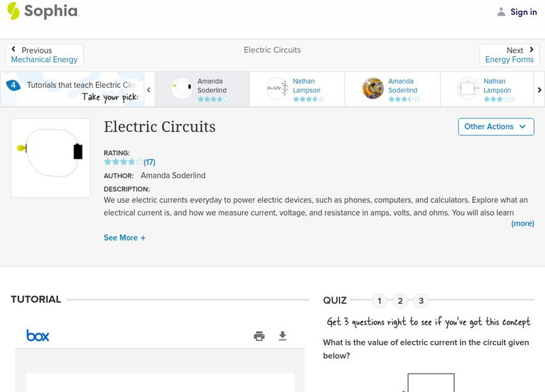Click Sign in
The image size is (545, 392).
(x=523, y=12)
